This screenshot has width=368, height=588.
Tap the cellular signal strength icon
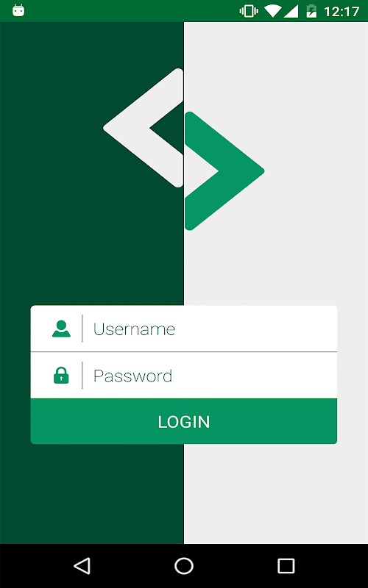(291, 11)
